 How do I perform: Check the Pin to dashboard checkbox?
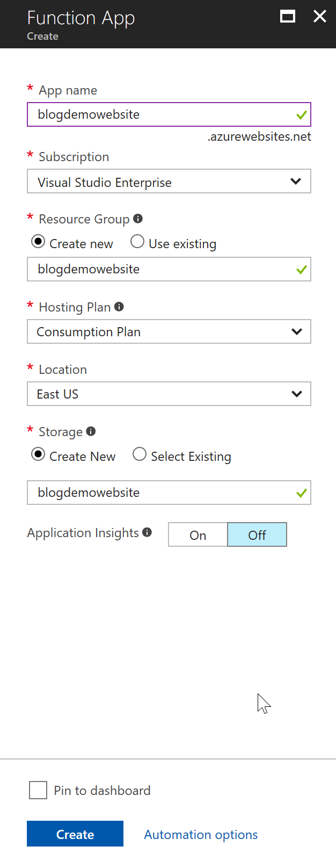pos(38,790)
